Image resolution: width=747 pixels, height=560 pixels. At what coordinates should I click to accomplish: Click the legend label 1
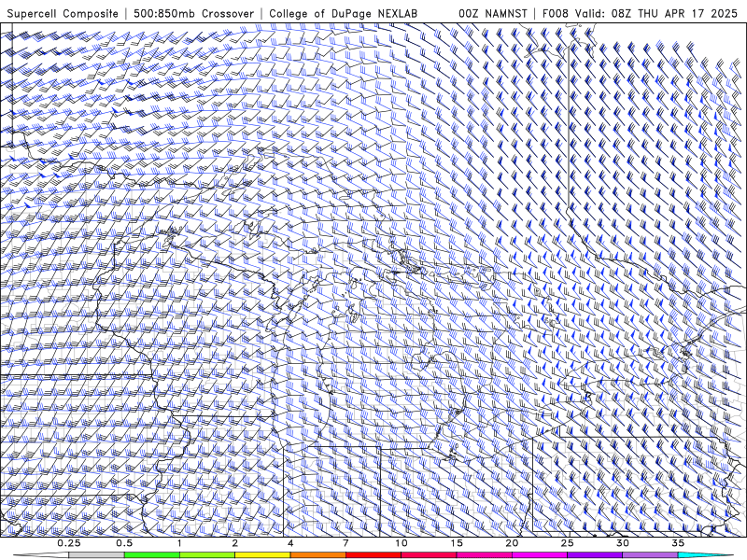click(x=179, y=543)
